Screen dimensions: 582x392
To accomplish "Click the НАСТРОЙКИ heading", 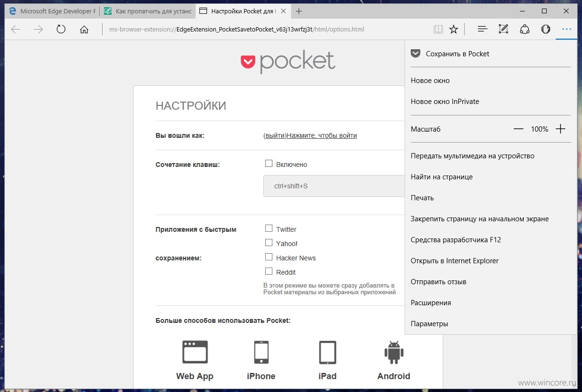I will (191, 106).
